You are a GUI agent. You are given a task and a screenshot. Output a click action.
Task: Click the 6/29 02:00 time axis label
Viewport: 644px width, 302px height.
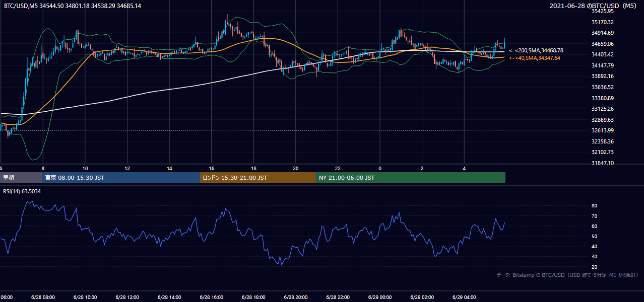click(421, 297)
